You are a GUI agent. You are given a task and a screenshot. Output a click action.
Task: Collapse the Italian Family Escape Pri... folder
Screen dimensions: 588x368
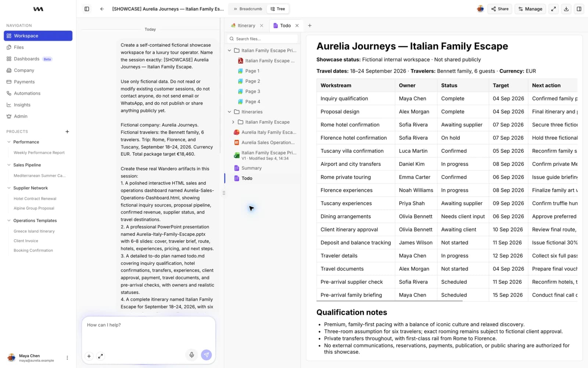click(x=229, y=50)
